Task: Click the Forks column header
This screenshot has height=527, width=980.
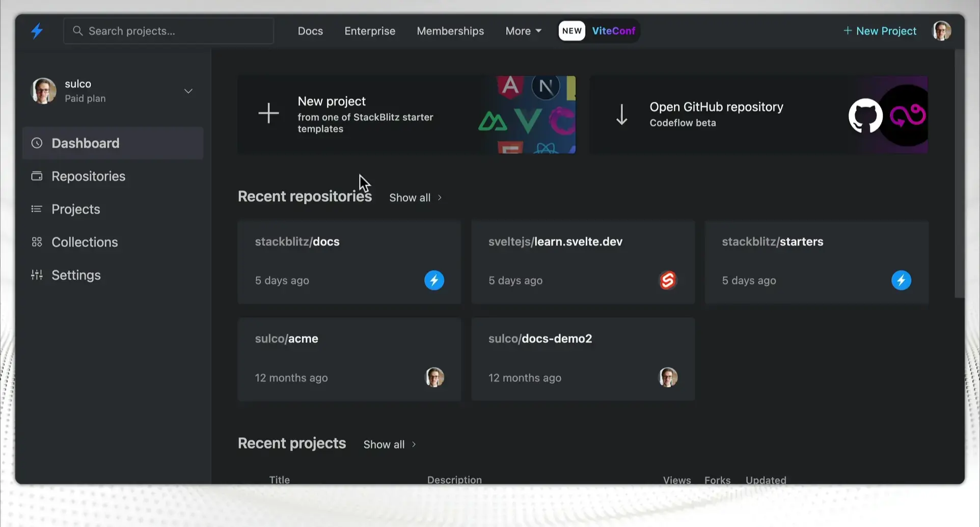Action: coord(717,480)
